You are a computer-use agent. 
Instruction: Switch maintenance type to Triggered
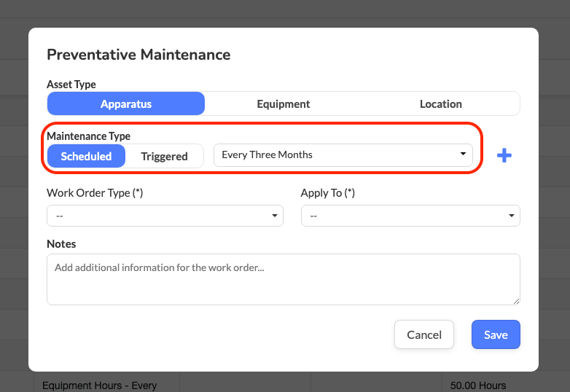(x=164, y=156)
